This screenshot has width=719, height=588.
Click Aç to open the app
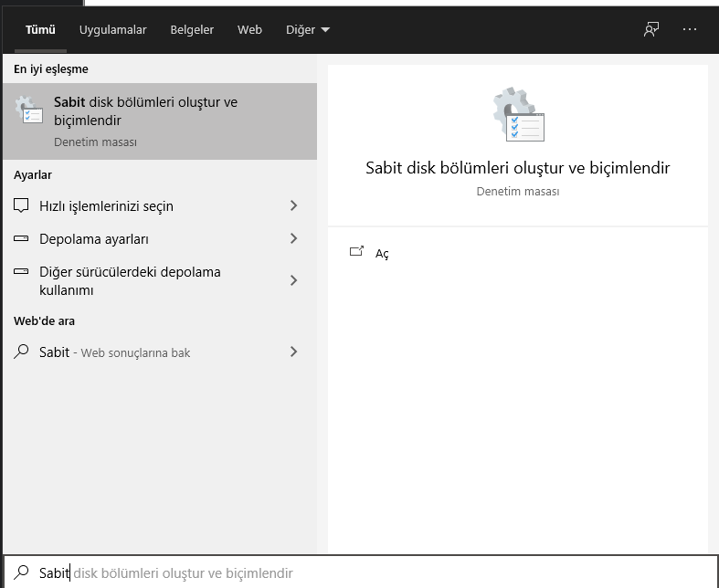pos(382,254)
